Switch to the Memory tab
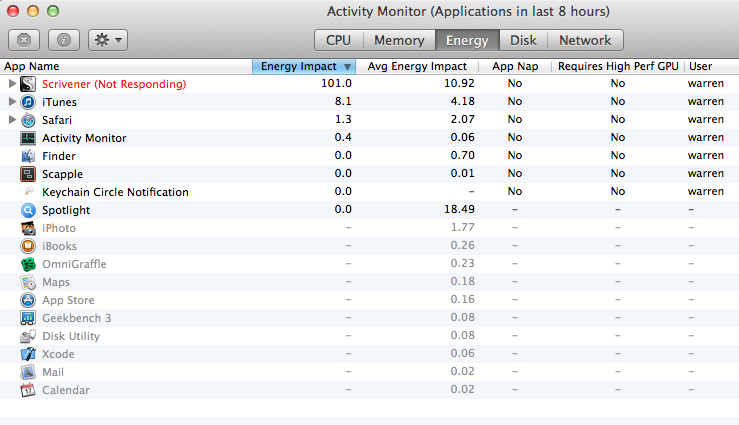The height and width of the screenshot is (425, 739). (399, 40)
